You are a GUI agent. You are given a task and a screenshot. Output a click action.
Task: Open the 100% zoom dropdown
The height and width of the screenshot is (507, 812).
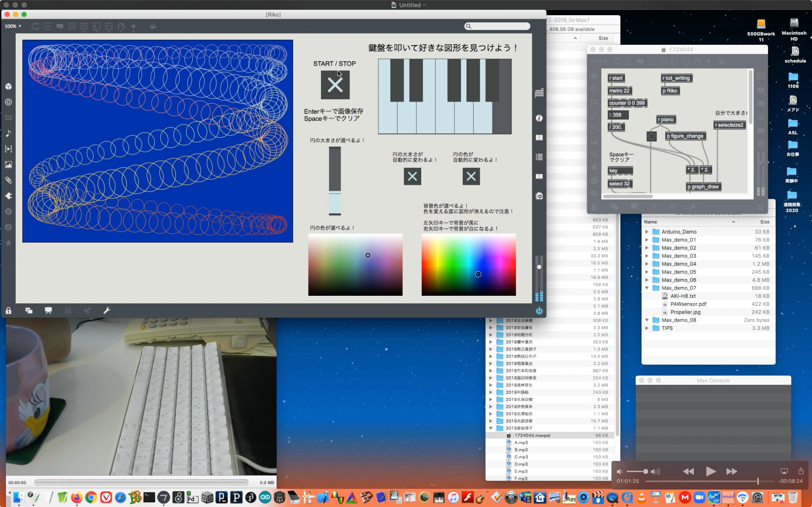pos(13,26)
